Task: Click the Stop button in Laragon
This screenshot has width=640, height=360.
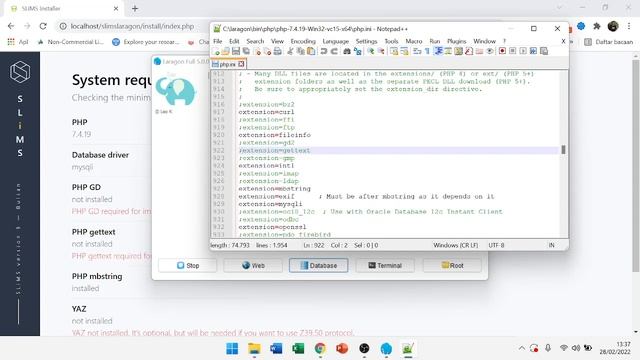Action: pos(188,265)
